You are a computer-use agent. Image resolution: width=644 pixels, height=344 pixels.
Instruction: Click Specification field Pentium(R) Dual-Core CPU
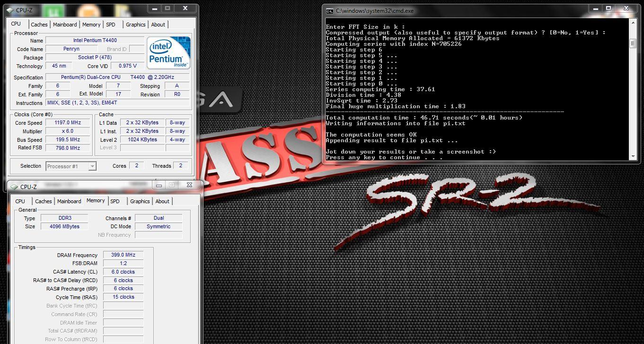tap(117, 77)
